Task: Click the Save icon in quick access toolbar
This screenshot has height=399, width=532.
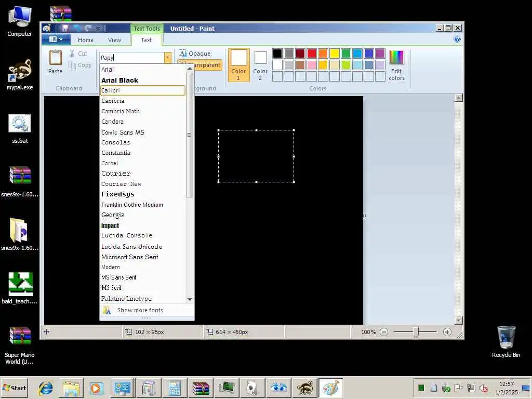Action: 65,28
